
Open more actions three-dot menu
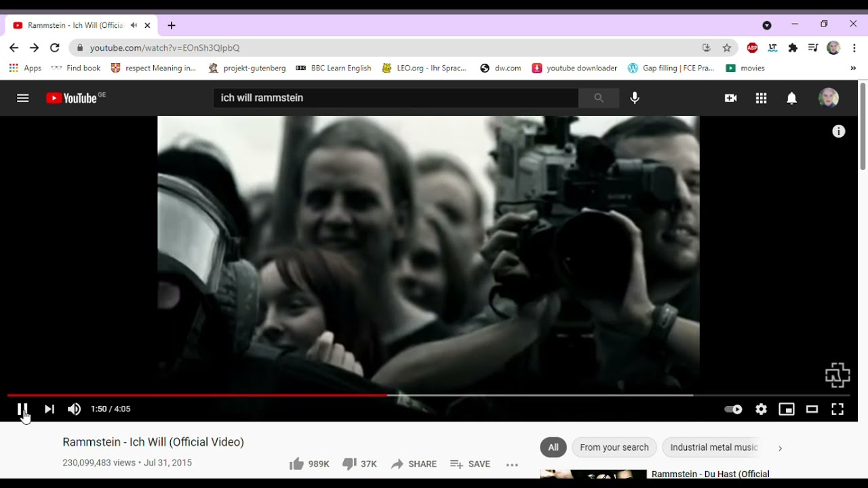click(512, 464)
